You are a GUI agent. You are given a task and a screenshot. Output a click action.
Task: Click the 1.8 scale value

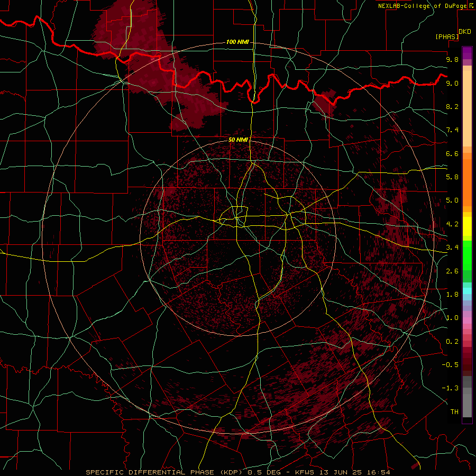452,295
